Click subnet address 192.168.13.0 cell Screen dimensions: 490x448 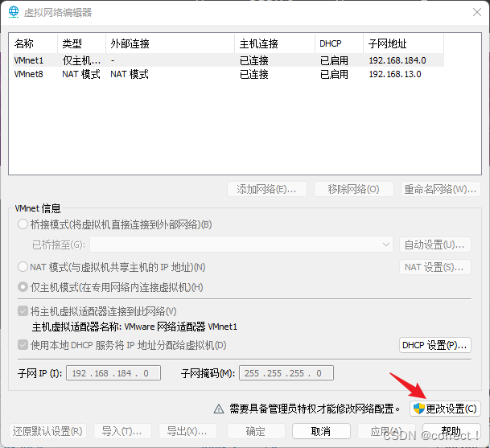(395, 74)
